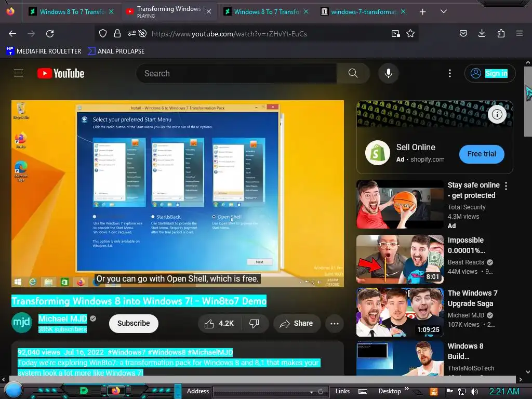
Task: Open Stay safe online ad thumbnail
Action: click(400, 204)
